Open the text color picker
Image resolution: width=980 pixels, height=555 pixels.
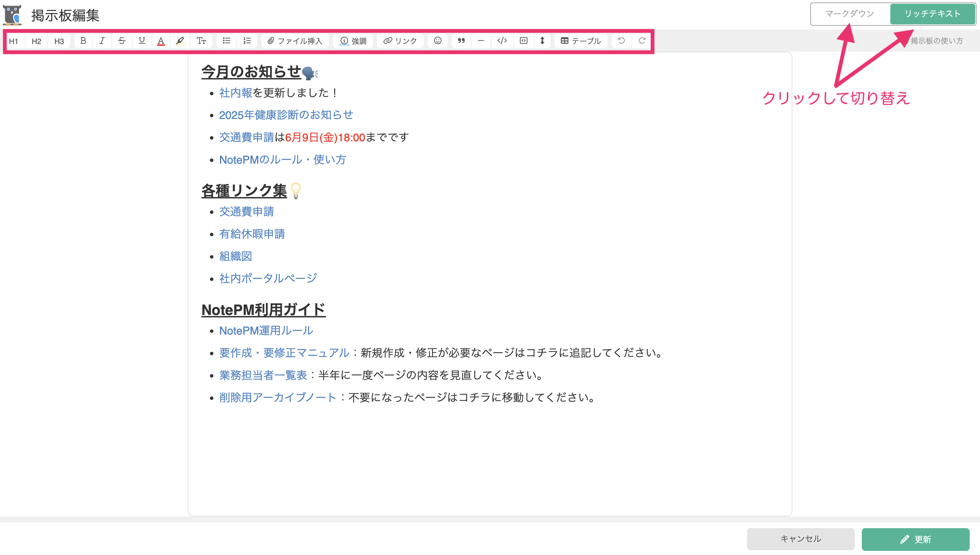click(x=161, y=41)
